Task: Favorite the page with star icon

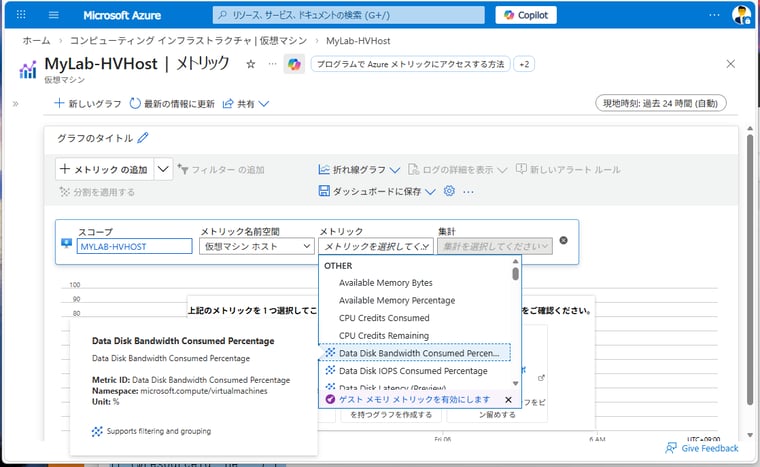Action: 251,64
